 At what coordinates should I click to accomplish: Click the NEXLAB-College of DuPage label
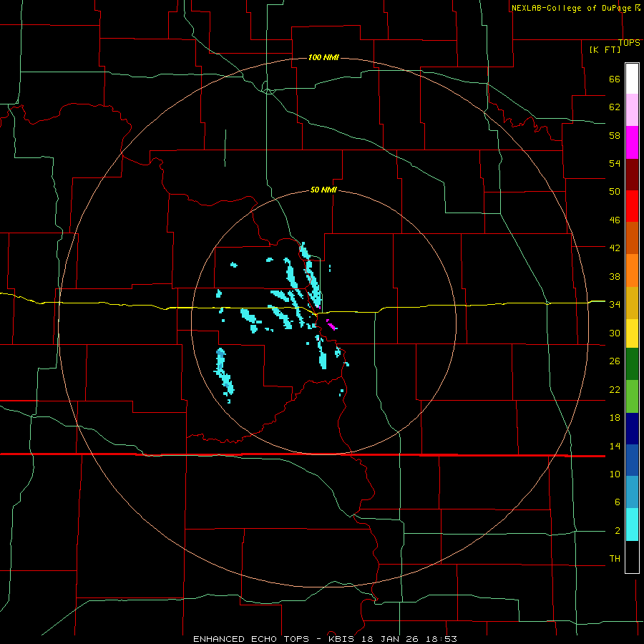(x=571, y=8)
